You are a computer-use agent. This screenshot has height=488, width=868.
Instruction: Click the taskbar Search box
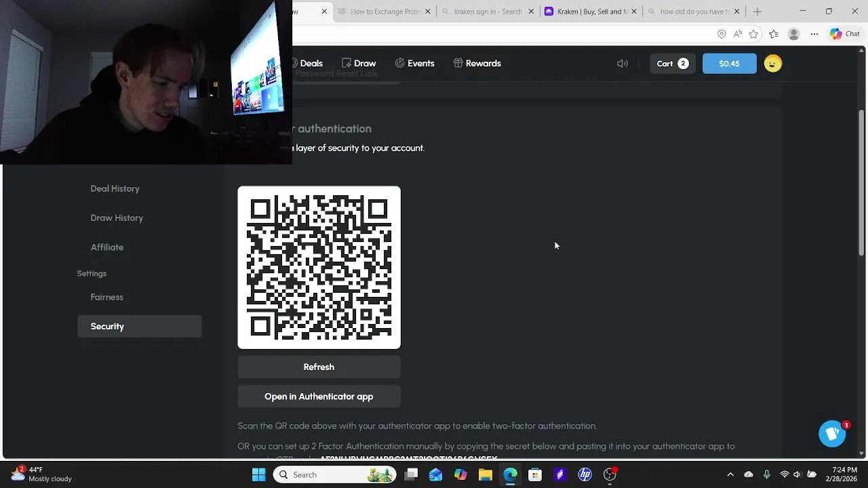(336, 474)
